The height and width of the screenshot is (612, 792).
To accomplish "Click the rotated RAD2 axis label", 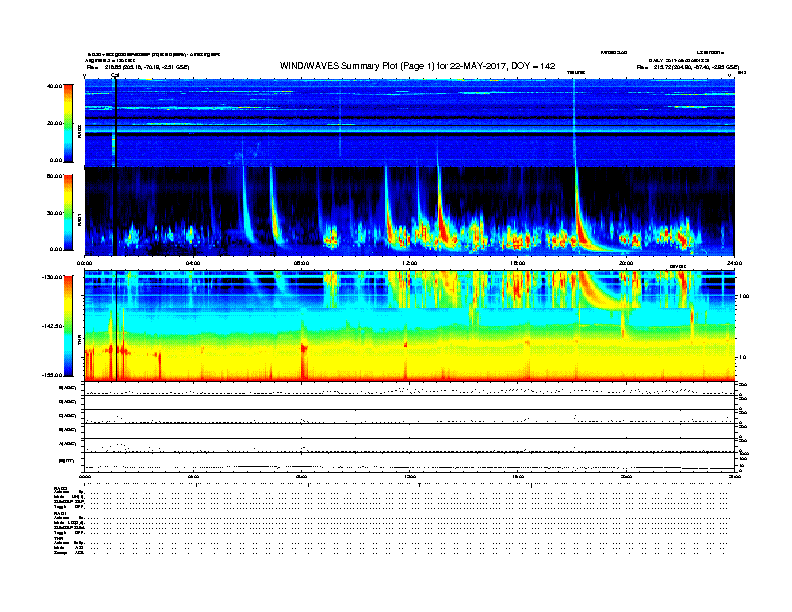I will 79,131.
